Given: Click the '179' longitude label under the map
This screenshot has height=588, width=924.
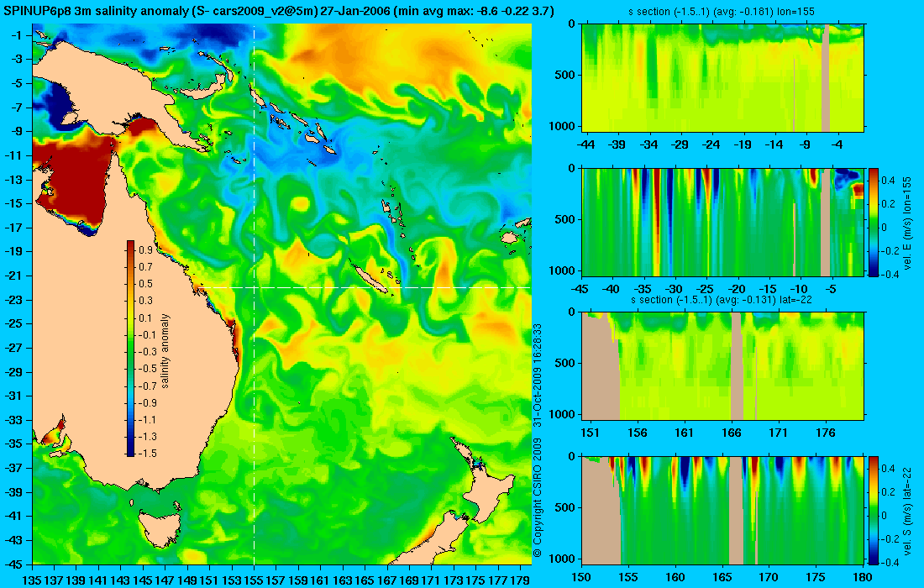Looking at the screenshot, I should 520,580.
